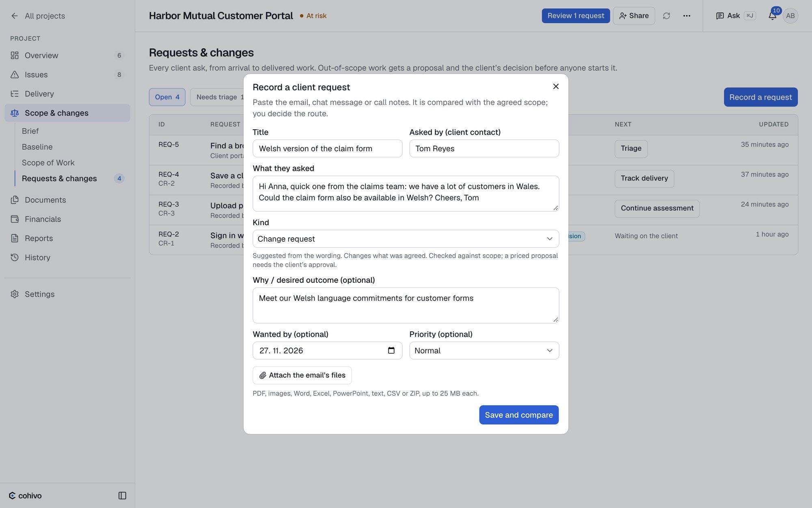Click the back arrow next to All projects
Image resolution: width=812 pixels, height=508 pixels.
[15, 16]
